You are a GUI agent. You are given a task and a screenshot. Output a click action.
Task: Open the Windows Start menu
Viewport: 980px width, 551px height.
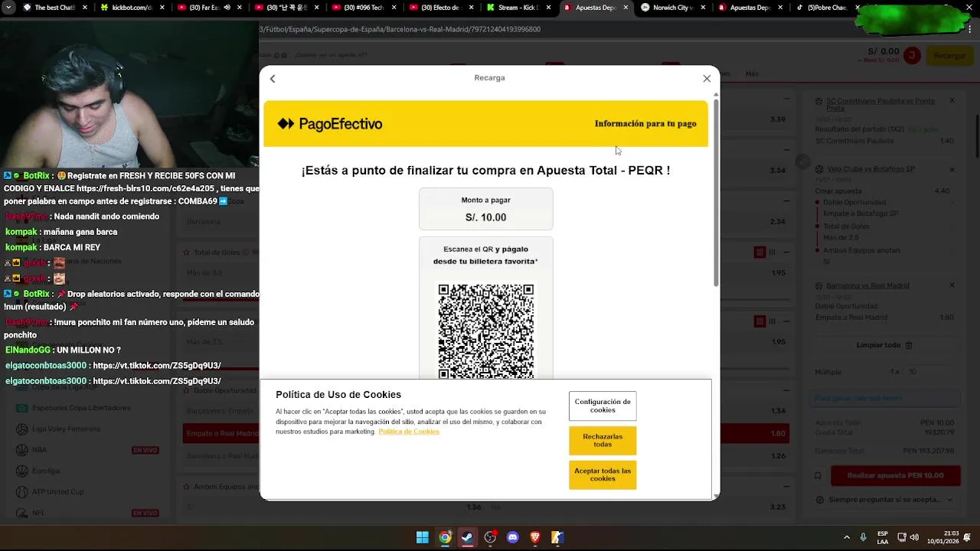tap(422, 537)
